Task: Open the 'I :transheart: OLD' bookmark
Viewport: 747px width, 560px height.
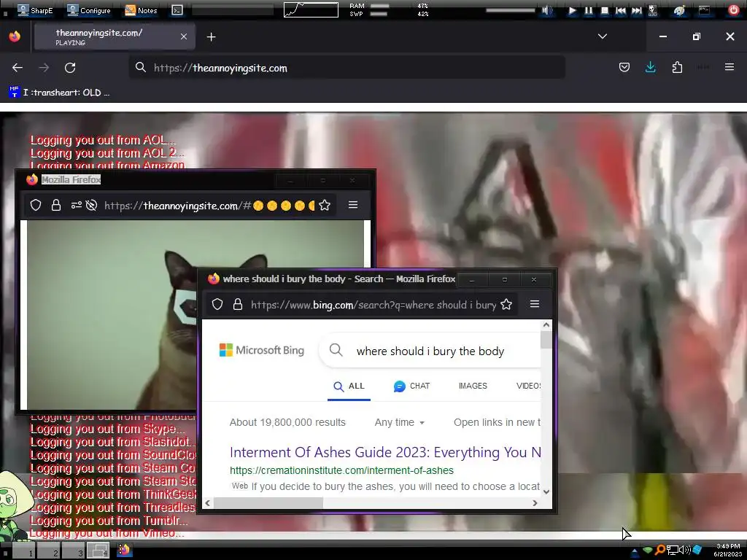Action: [x=59, y=93]
